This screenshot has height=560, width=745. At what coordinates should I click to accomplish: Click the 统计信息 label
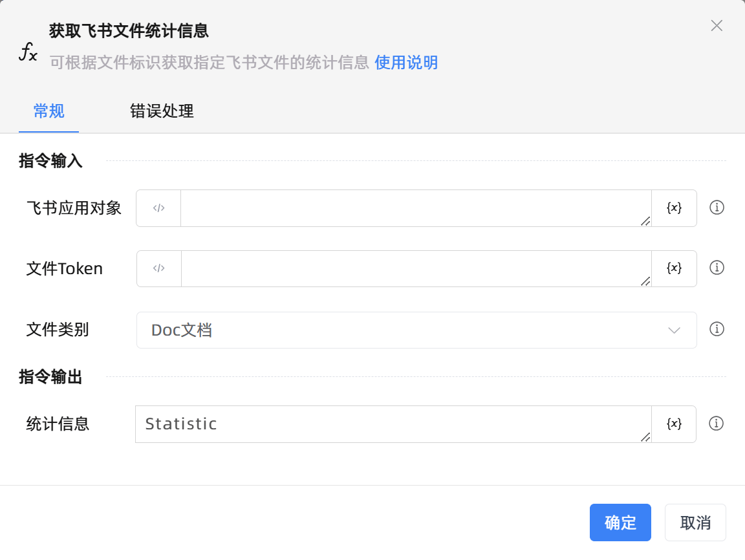pyautogui.click(x=58, y=424)
